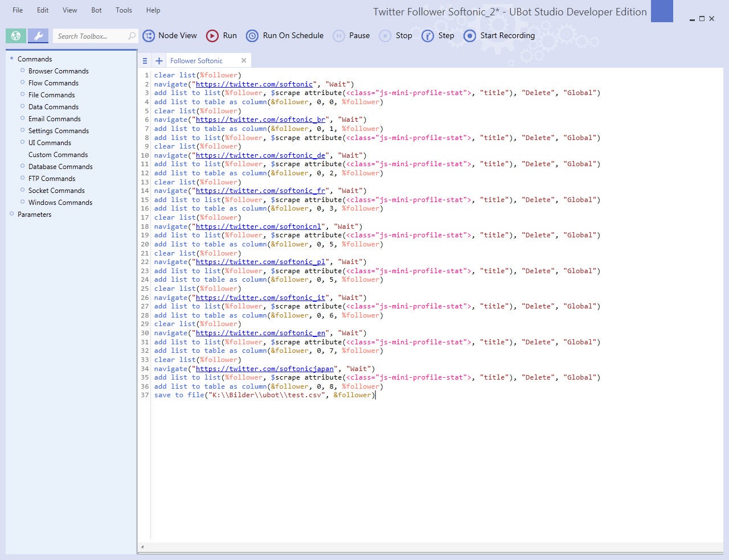This screenshot has height=560, width=729.
Task: Step through the script
Action: (437, 35)
